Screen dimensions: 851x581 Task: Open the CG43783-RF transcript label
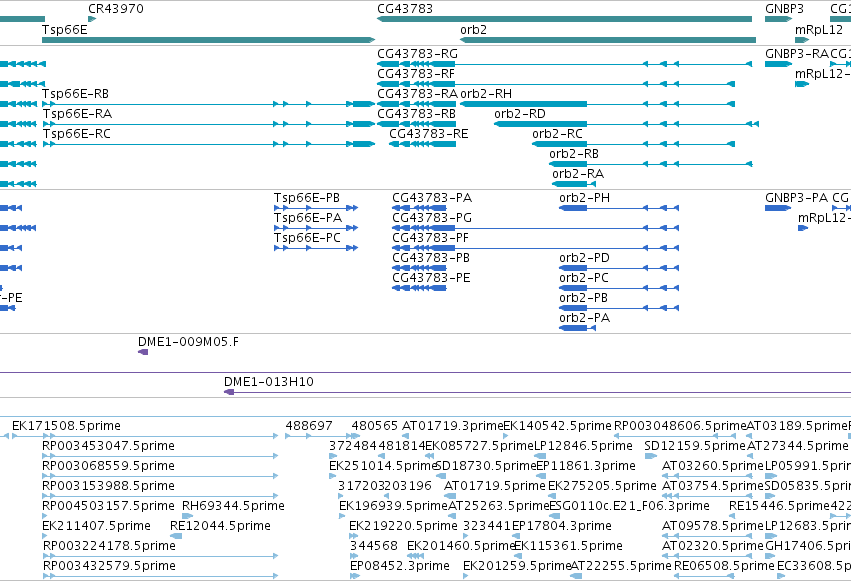[x=416, y=74]
